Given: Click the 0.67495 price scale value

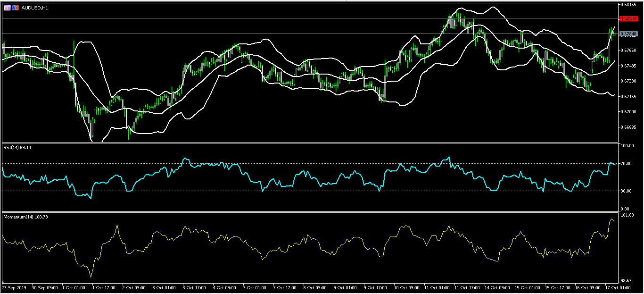Looking at the screenshot, I should click(629, 66).
